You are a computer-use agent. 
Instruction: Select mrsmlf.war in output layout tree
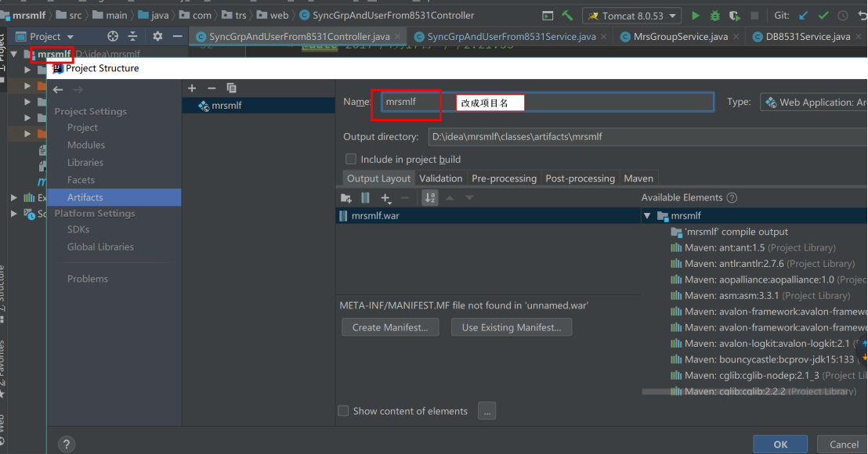click(x=488, y=216)
